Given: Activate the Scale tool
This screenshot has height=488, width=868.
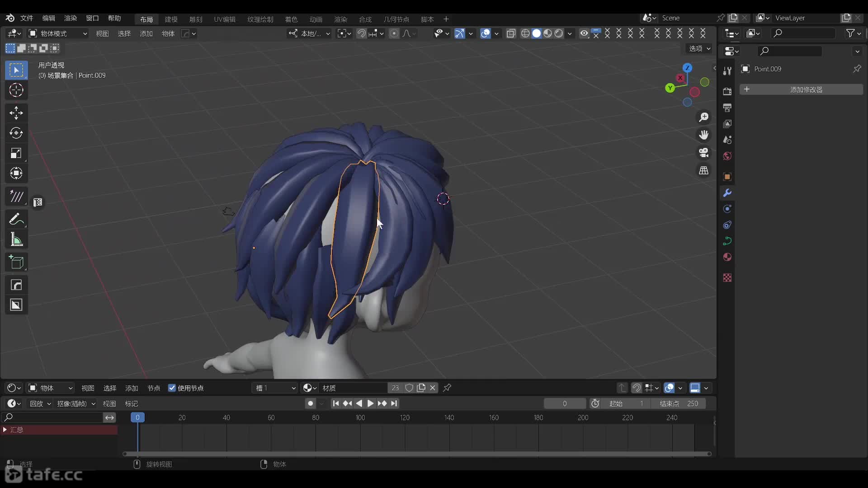Looking at the screenshot, I should 16,153.
